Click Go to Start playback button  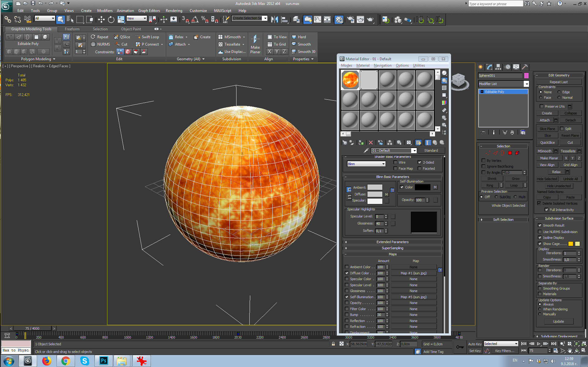tap(524, 344)
